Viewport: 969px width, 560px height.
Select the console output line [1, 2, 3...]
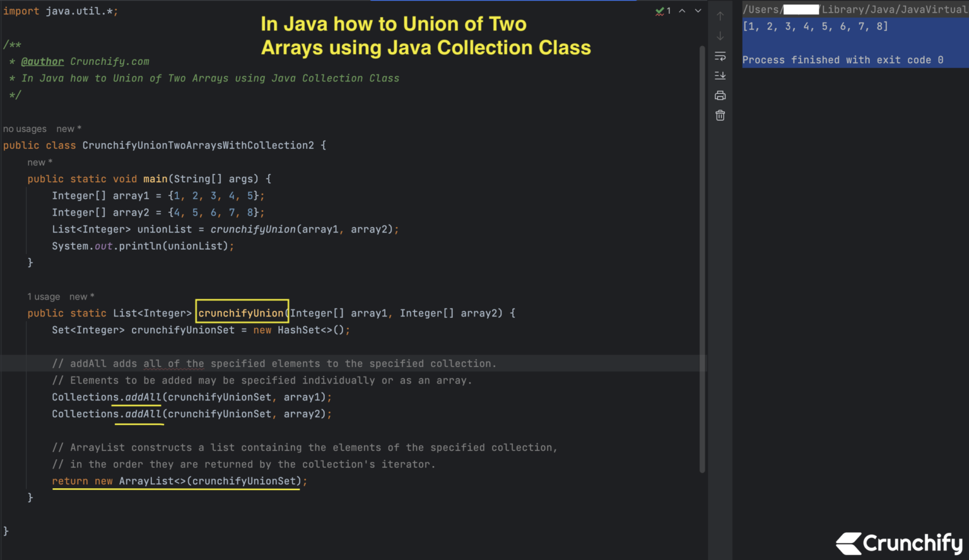(815, 26)
